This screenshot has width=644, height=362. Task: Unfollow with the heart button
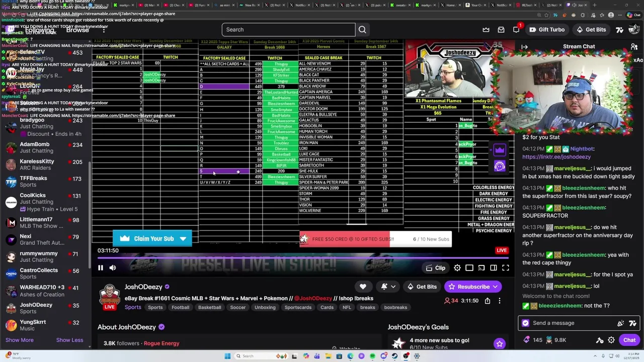coord(363,287)
